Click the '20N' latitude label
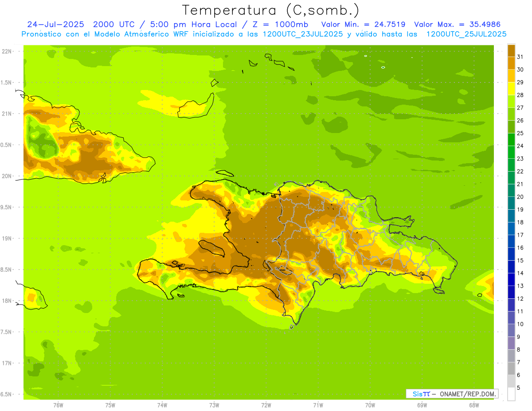The image size is (532, 411). (x=7, y=176)
